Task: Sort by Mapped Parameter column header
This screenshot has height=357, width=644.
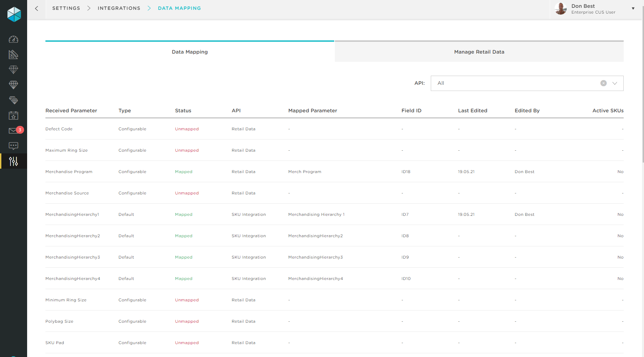Action: (313, 111)
